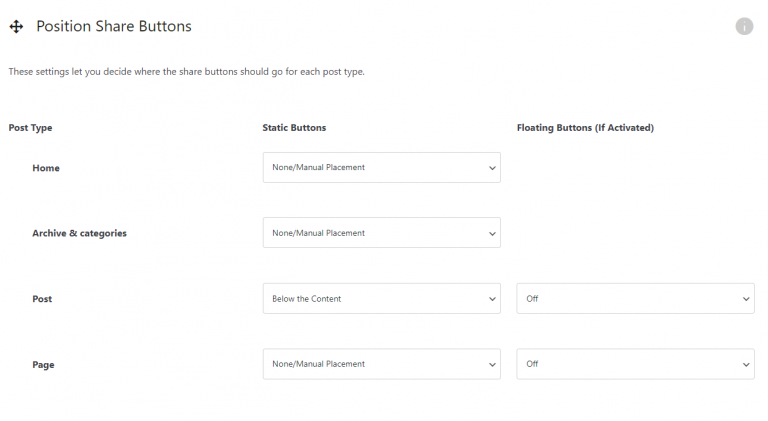This screenshot has width=768, height=421.
Task: Open Page static buttons placement dropdown
Action: (382, 364)
